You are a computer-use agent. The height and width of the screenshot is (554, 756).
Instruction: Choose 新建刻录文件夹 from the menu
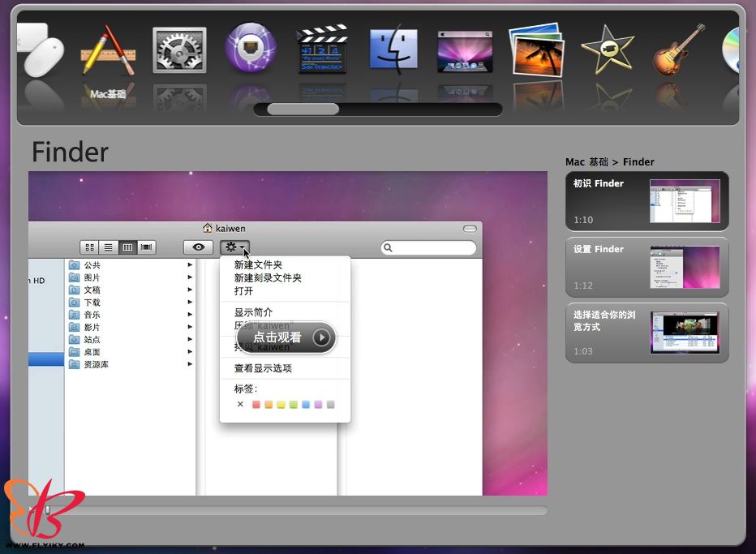(268, 277)
